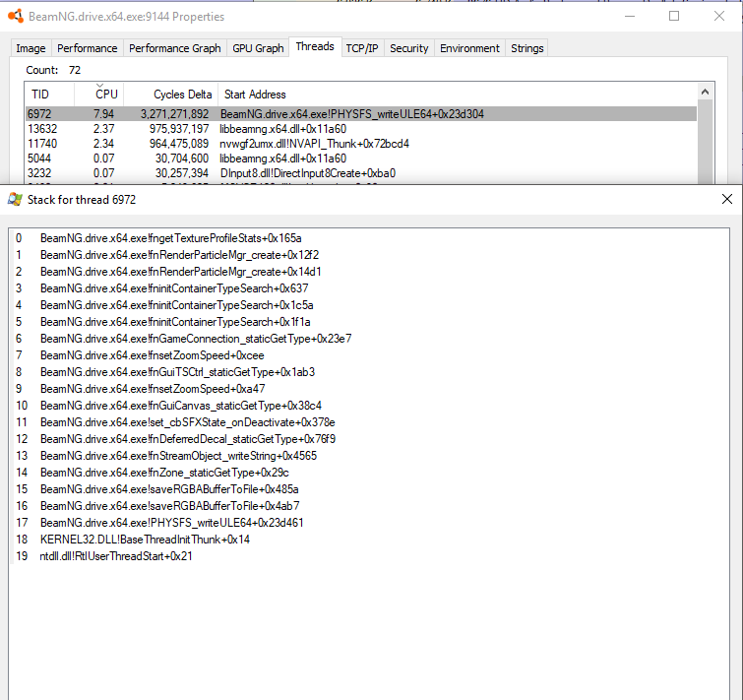
Task: Click the thread list vertical scrollbar track
Action: (705, 142)
